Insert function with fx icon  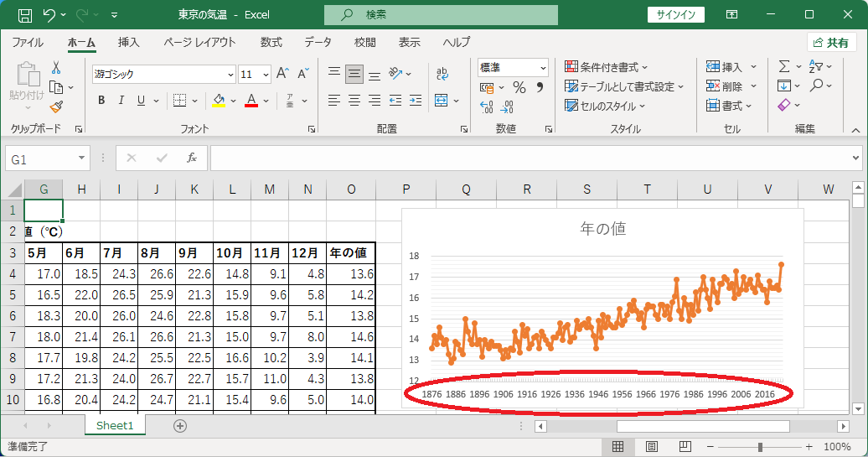coord(192,158)
